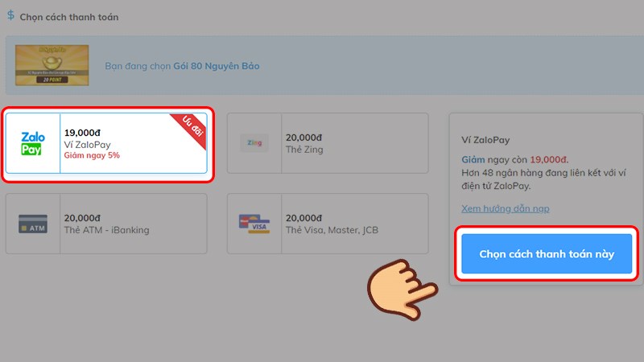Click the pointing hand cursor graphic
Screen dimensions: 644x362
[x=402, y=290]
